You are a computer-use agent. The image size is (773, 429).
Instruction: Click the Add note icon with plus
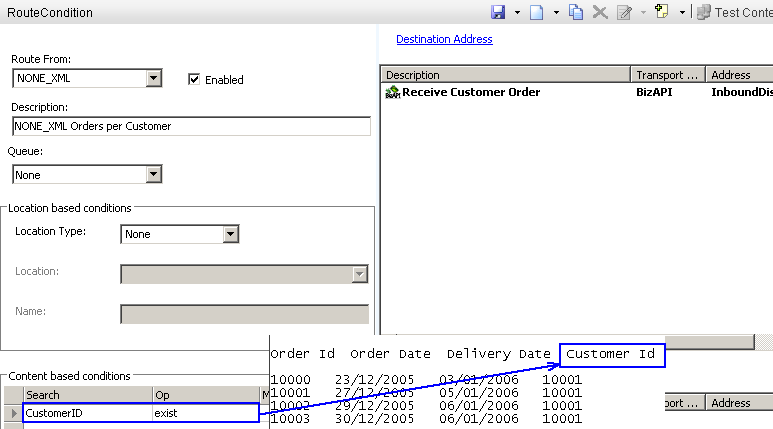(662, 11)
